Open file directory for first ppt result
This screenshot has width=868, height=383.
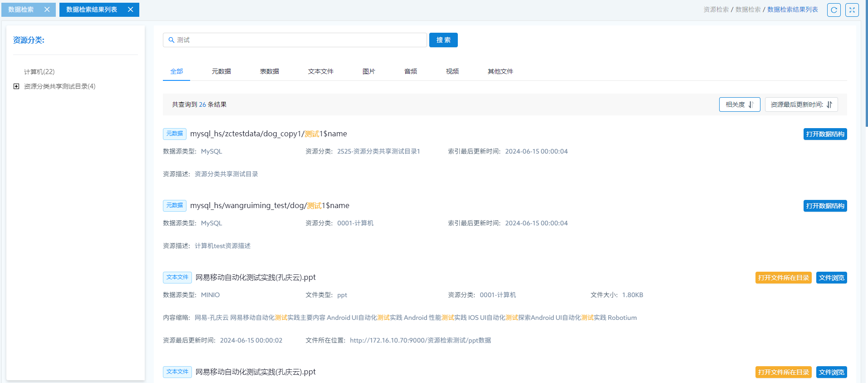[x=783, y=278]
